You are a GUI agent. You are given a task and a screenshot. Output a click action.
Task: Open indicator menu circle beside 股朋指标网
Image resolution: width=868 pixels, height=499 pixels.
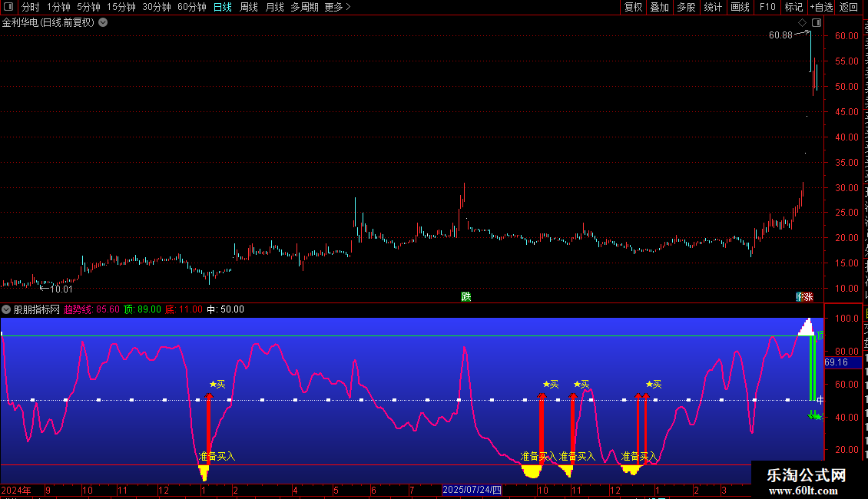(6, 309)
